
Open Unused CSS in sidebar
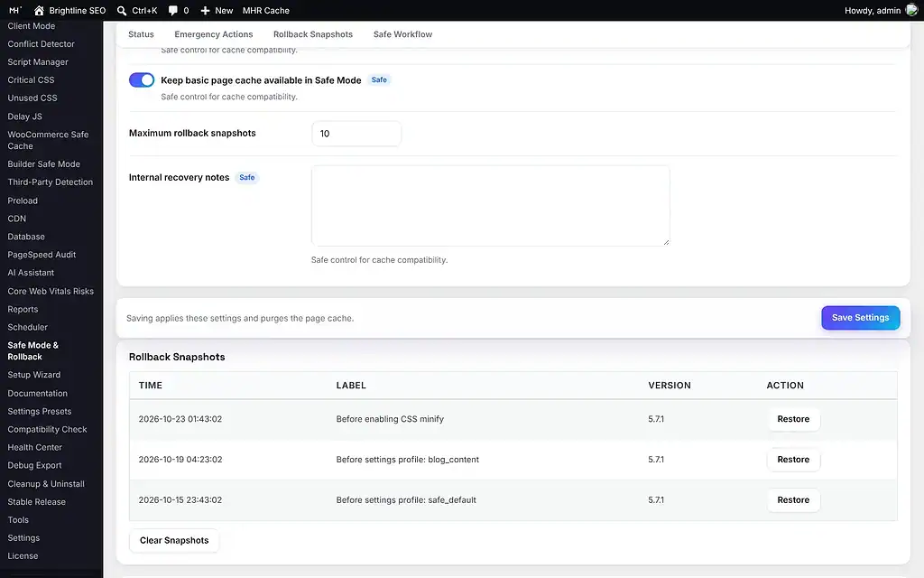(32, 98)
